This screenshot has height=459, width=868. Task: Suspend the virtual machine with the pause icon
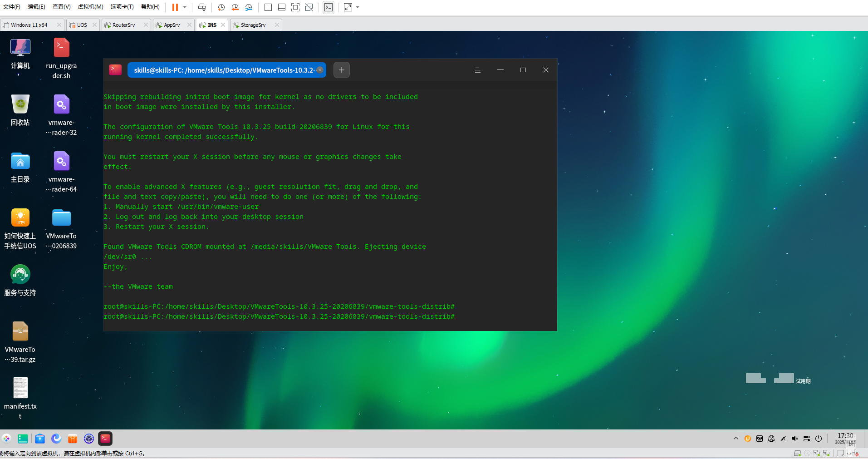(174, 7)
